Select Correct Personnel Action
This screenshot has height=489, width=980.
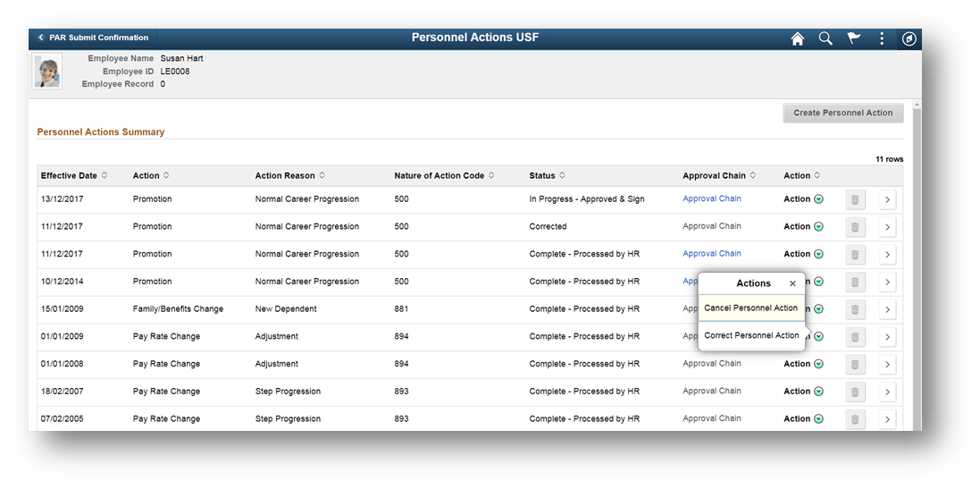point(750,336)
